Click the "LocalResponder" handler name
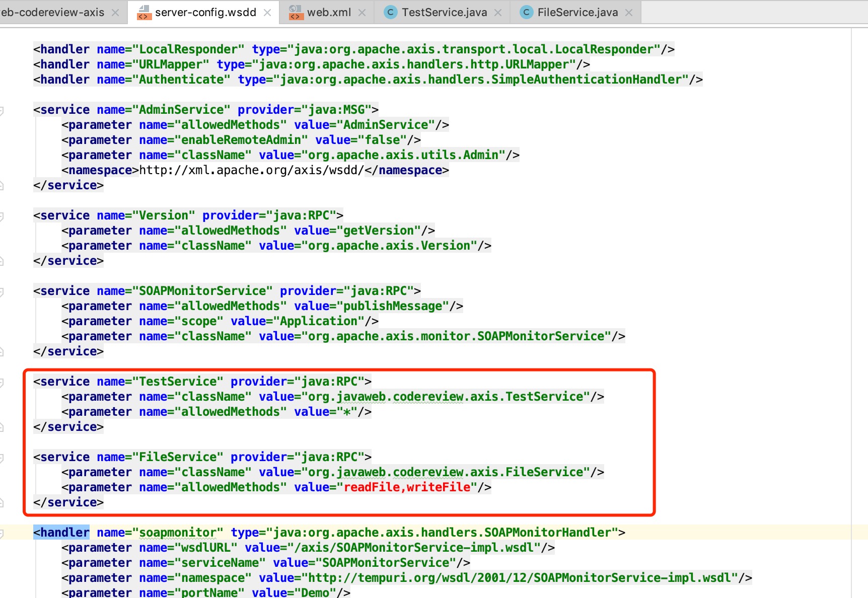868x598 pixels. pyautogui.click(x=188, y=49)
